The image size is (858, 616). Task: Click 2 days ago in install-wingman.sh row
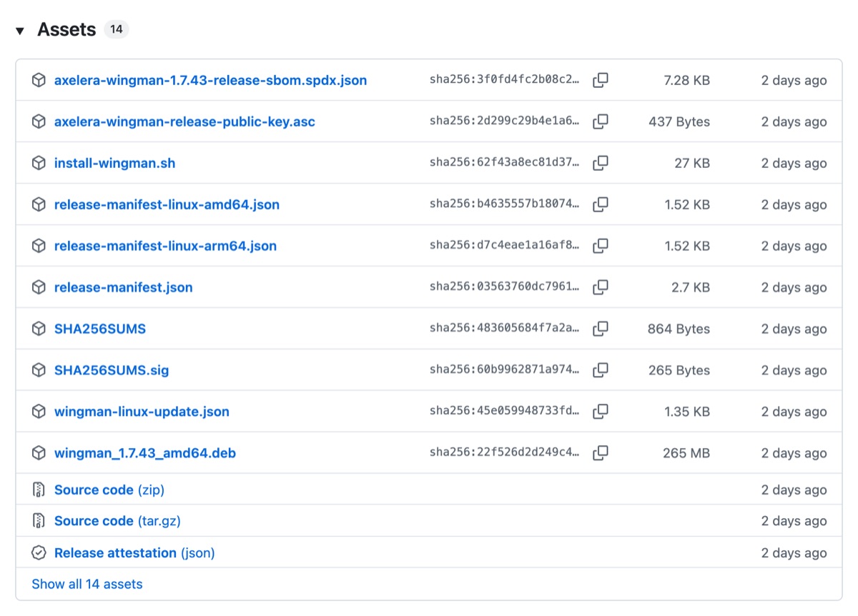click(x=794, y=163)
